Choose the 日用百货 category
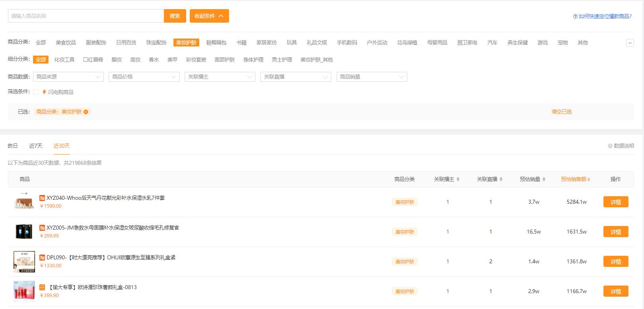The width and height of the screenshot is (644, 309). click(126, 42)
